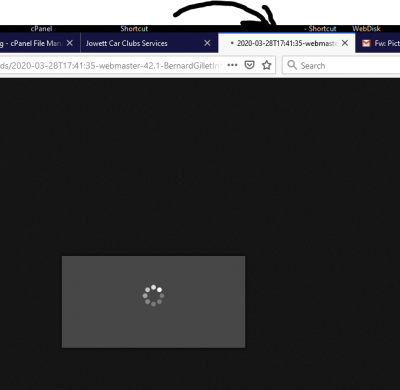Click the search magnifier icon
Viewport: 400px width, 390px height.
pyautogui.click(x=292, y=65)
